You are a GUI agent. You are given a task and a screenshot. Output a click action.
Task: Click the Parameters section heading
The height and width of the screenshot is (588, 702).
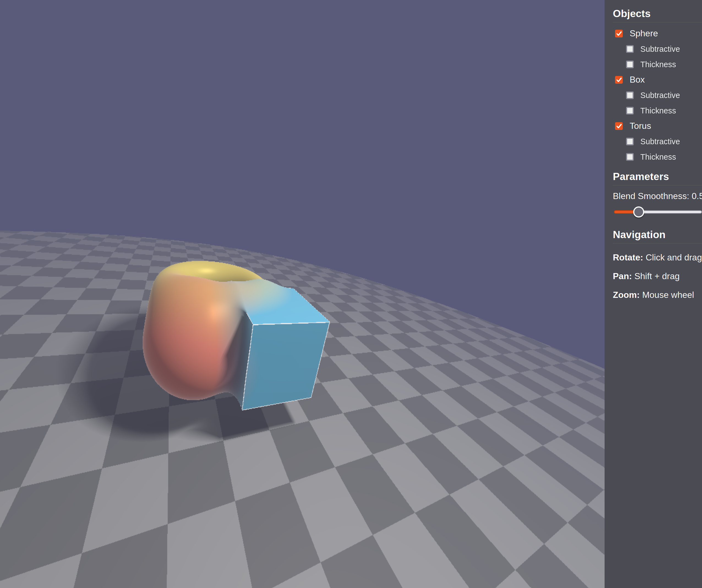(x=640, y=177)
